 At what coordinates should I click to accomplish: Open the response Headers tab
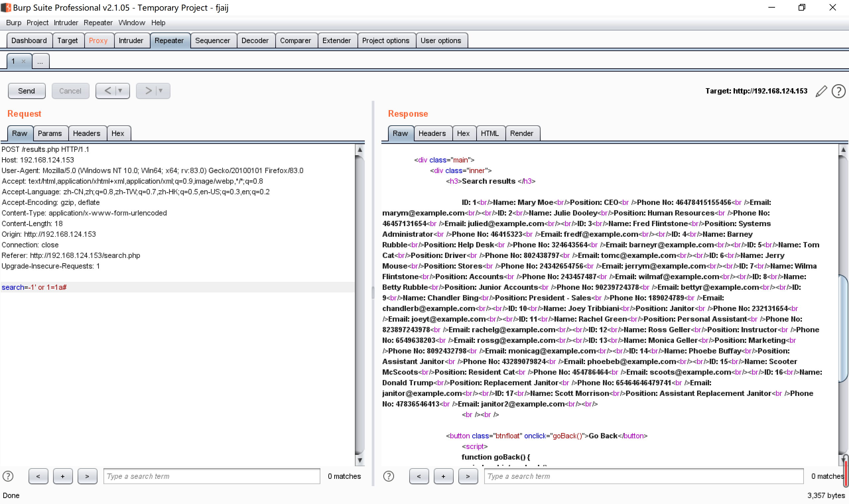pos(432,134)
